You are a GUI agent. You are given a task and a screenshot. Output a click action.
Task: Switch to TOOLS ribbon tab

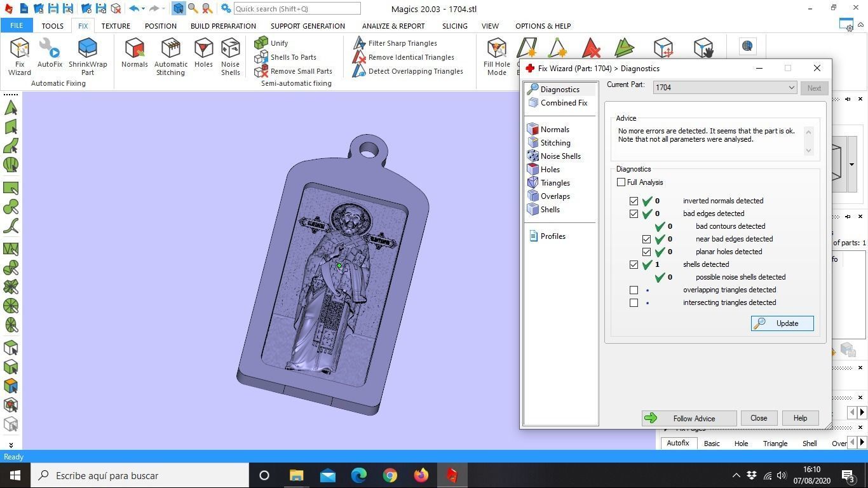coord(52,26)
